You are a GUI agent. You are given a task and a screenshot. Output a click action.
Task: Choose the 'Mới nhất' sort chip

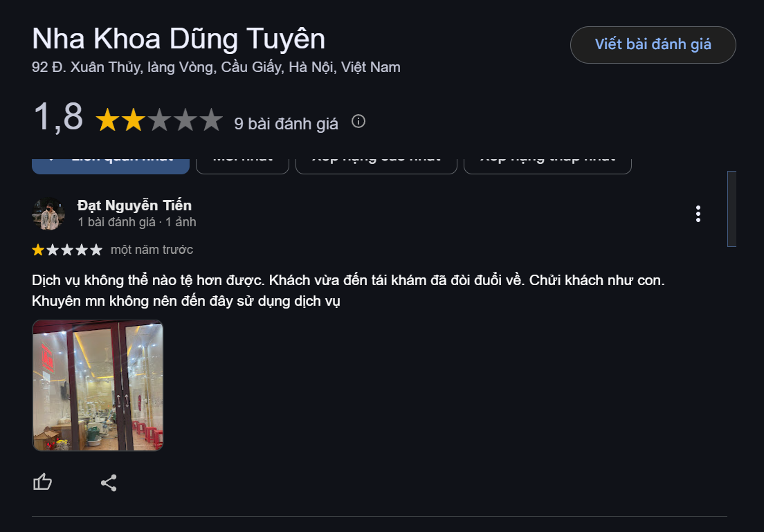[243, 166]
